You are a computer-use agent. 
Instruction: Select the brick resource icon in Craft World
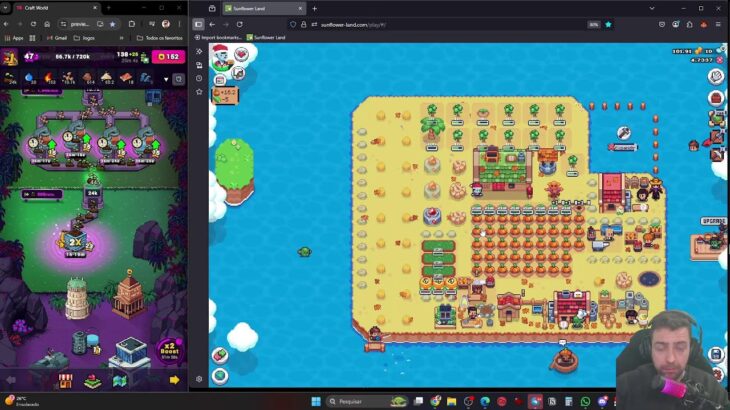(126, 78)
